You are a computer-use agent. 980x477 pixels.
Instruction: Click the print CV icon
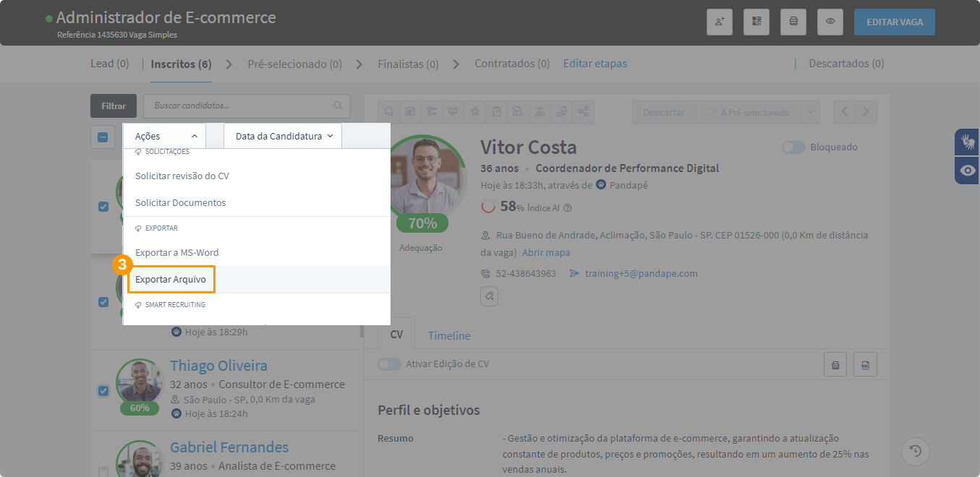(835, 365)
